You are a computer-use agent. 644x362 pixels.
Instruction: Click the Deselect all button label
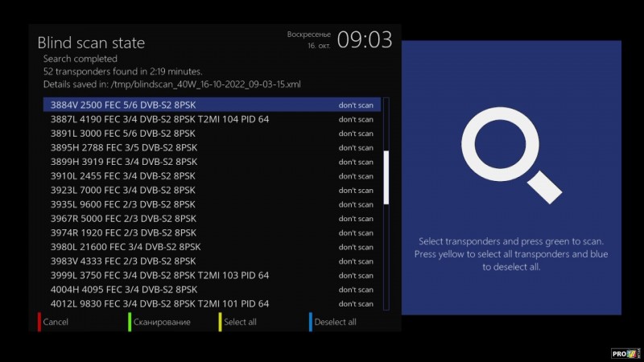click(x=335, y=322)
